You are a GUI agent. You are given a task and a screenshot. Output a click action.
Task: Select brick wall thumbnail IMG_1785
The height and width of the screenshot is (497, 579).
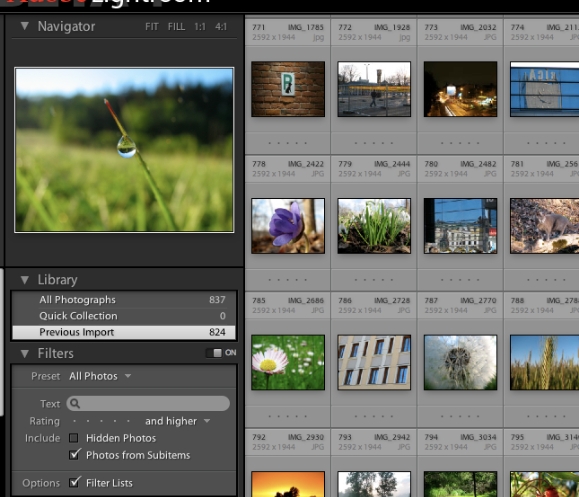288,89
